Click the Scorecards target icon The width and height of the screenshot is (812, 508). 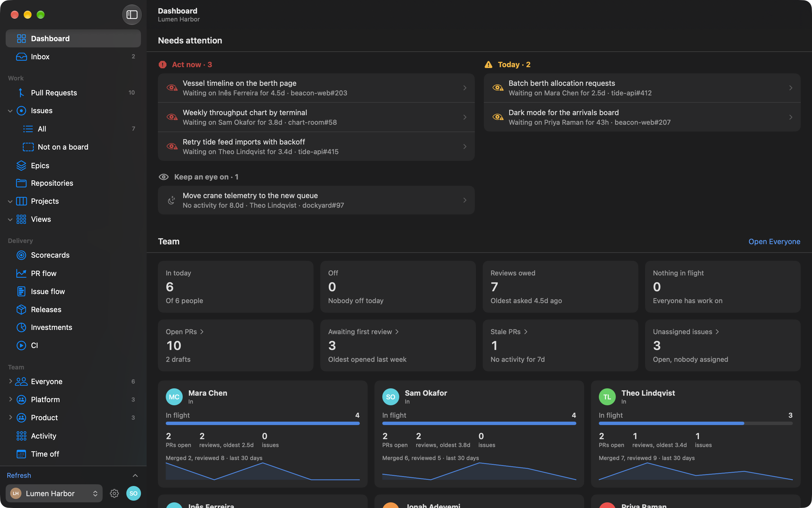point(21,255)
